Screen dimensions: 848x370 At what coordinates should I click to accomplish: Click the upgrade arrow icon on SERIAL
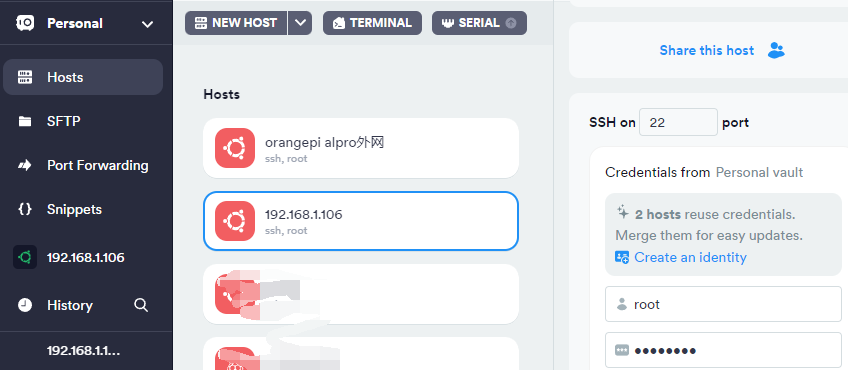[x=511, y=23]
